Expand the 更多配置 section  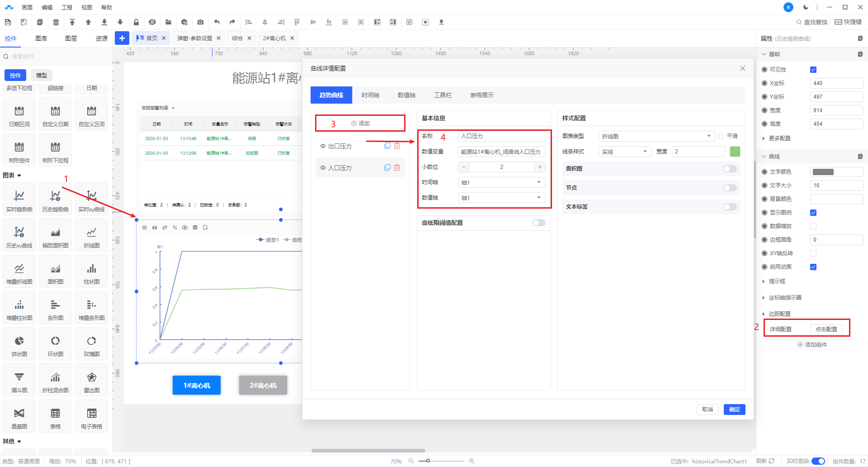pyautogui.click(x=779, y=138)
